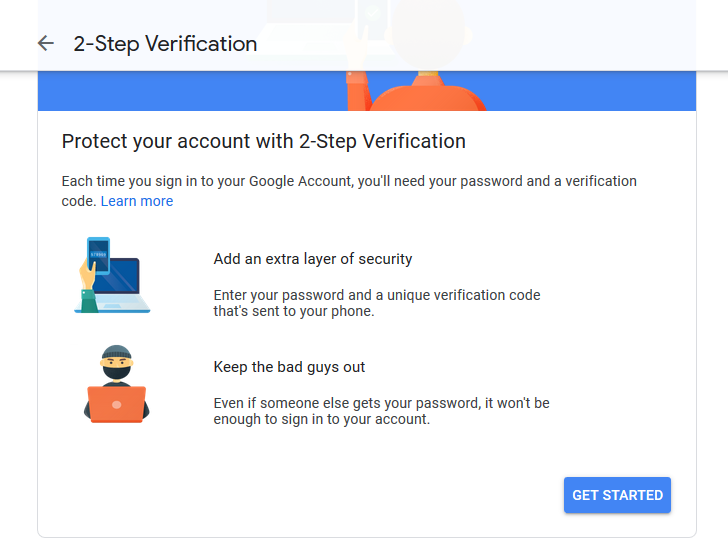The height and width of the screenshot is (541, 728).
Task: Click the masked hacker illustration
Action: click(x=115, y=382)
